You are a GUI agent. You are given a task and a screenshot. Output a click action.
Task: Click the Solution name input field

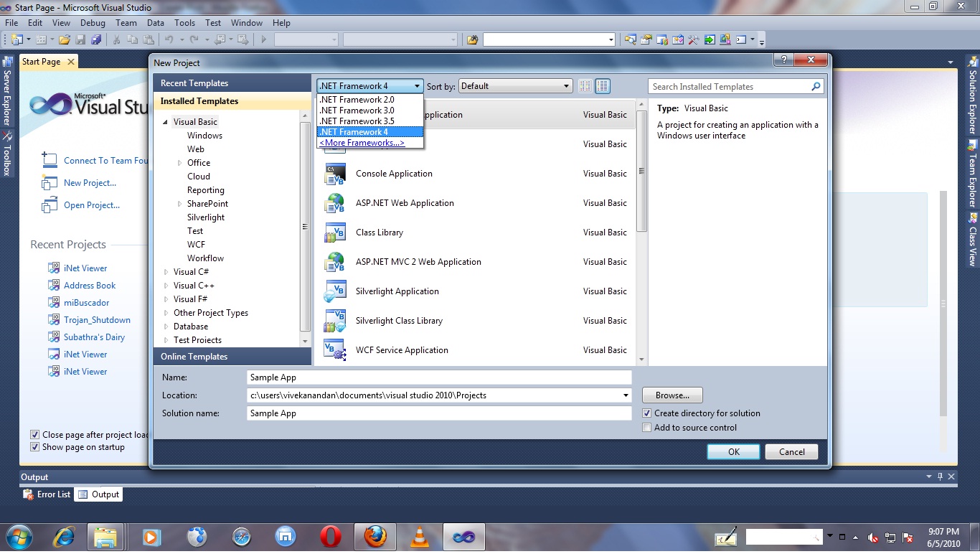[439, 413]
